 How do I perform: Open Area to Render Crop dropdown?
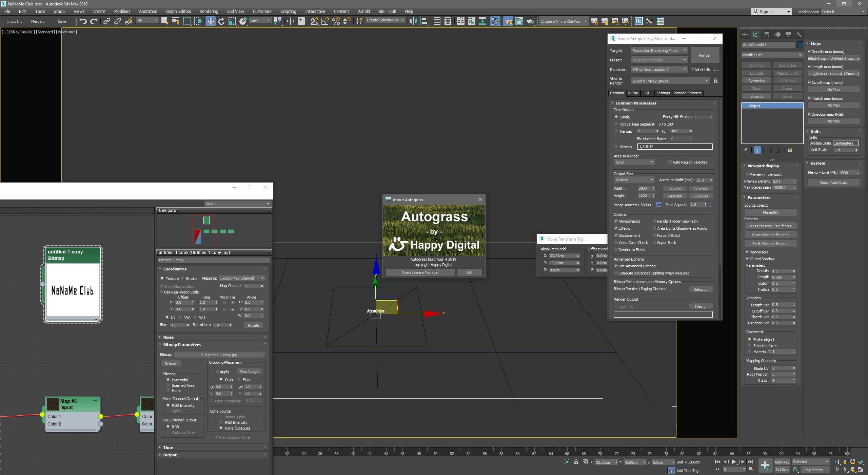[x=634, y=162]
